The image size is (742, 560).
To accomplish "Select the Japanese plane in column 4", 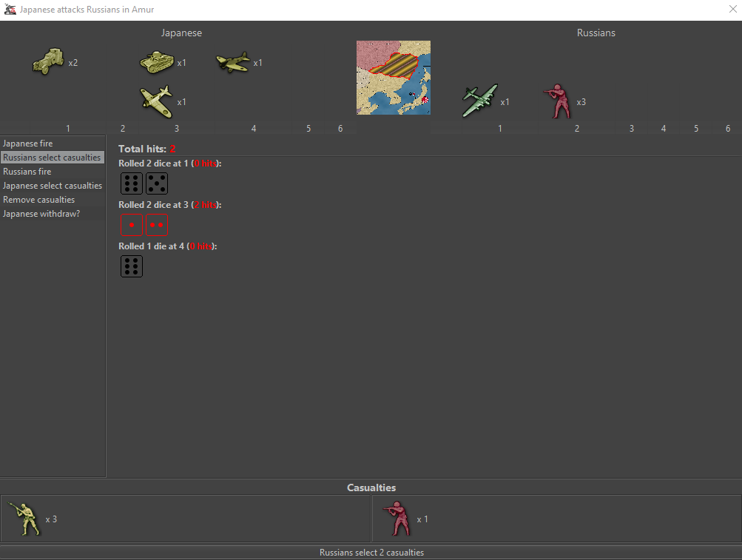I will click(233, 62).
